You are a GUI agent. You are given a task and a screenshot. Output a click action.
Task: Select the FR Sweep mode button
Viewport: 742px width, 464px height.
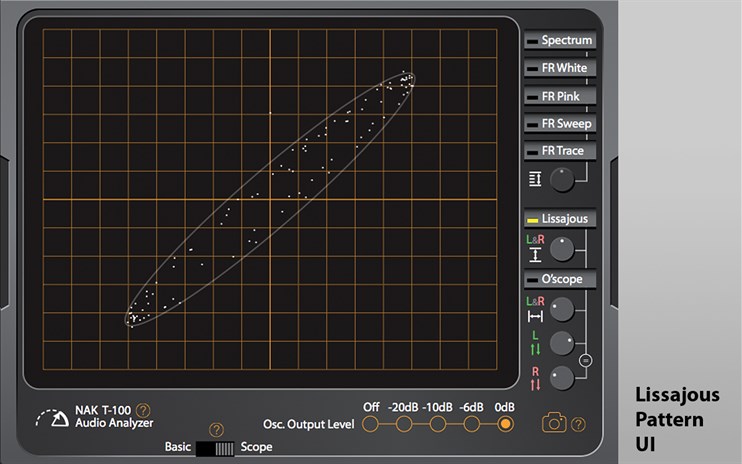click(560, 124)
